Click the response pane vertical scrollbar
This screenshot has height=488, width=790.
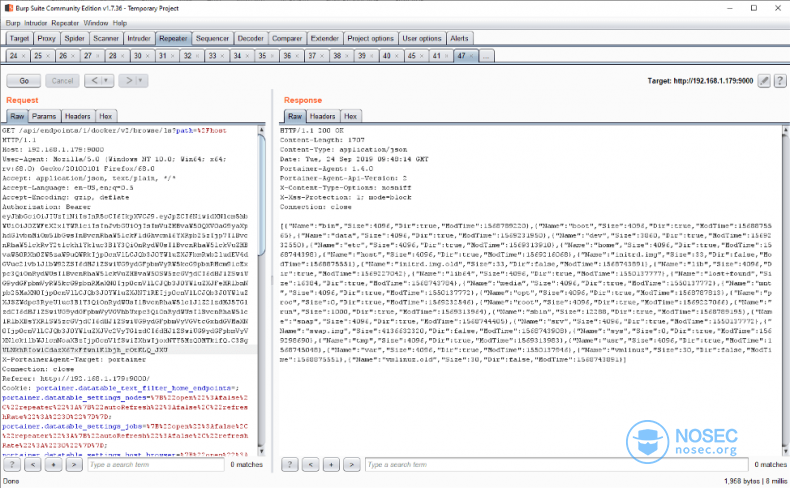pos(785,291)
